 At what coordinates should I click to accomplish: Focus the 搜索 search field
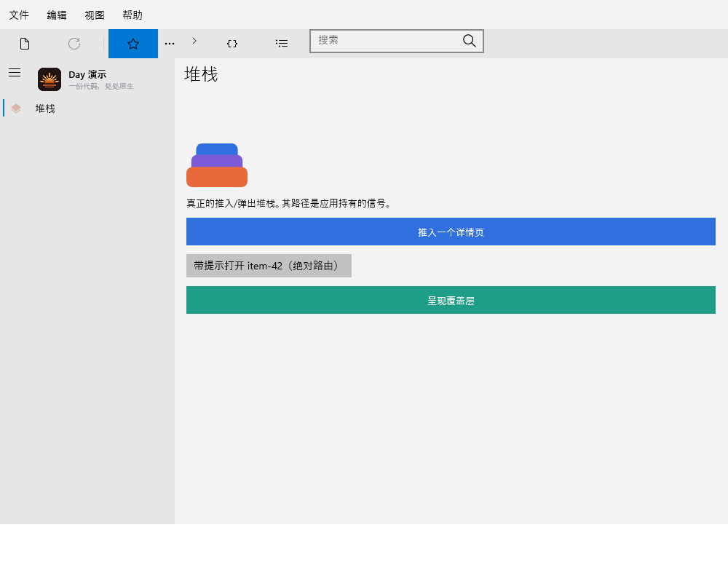(397, 41)
